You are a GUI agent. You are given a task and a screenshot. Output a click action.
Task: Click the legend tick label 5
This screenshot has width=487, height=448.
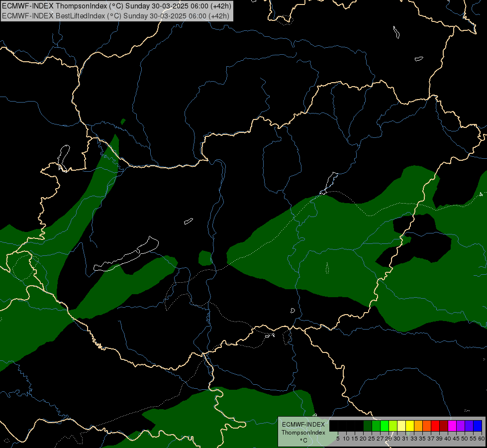338,439
